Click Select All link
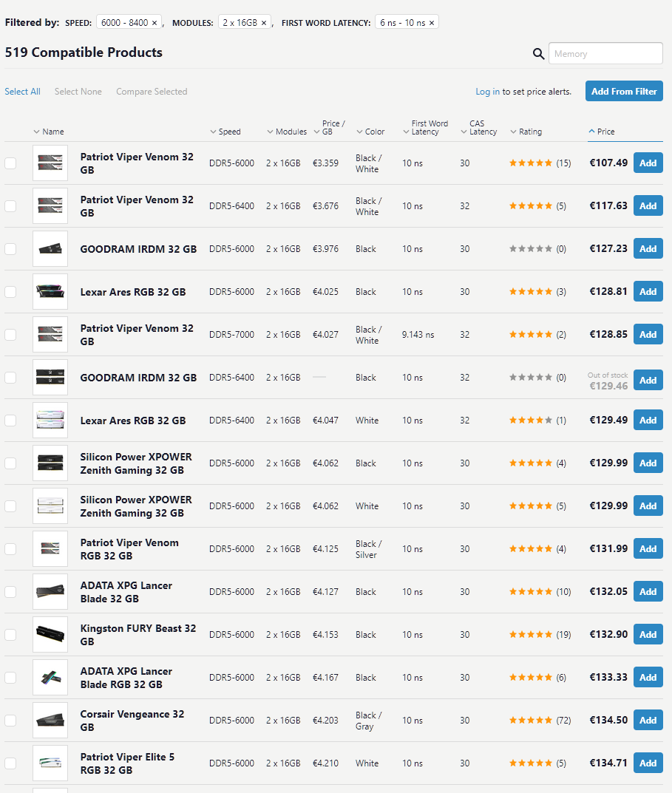 click(x=22, y=92)
